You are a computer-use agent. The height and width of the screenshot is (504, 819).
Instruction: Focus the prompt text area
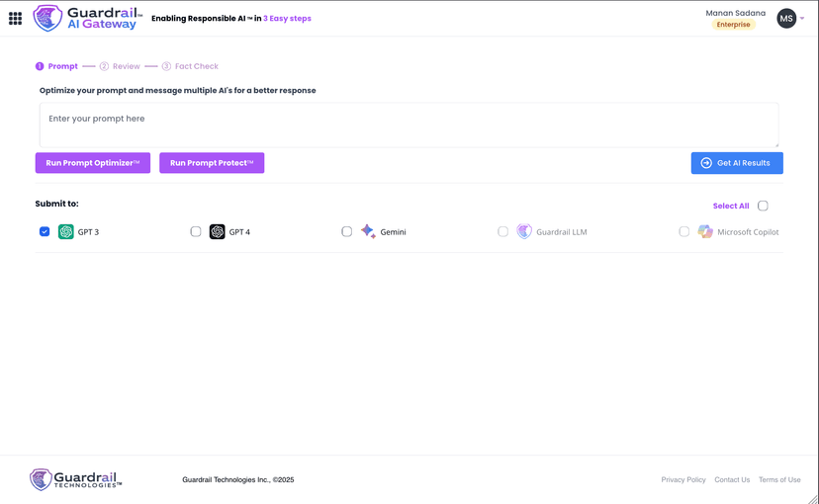409,126
